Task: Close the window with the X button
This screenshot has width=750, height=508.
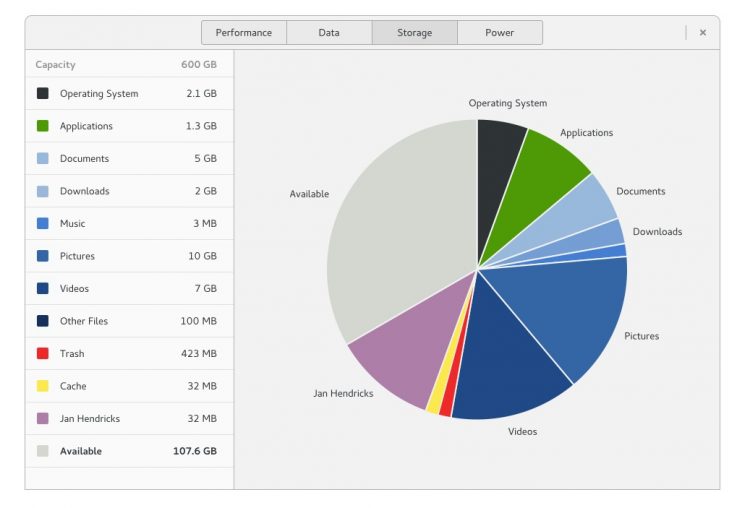Action: [x=703, y=33]
